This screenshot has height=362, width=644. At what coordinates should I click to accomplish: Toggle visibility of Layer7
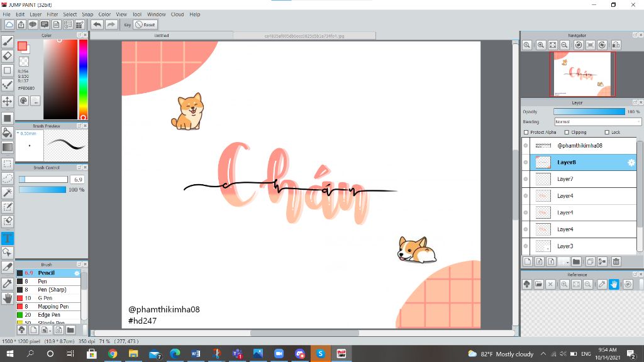tap(526, 179)
